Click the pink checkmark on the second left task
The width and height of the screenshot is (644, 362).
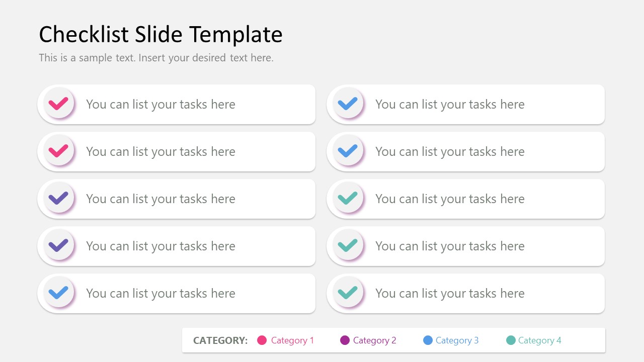click(58, 151)
